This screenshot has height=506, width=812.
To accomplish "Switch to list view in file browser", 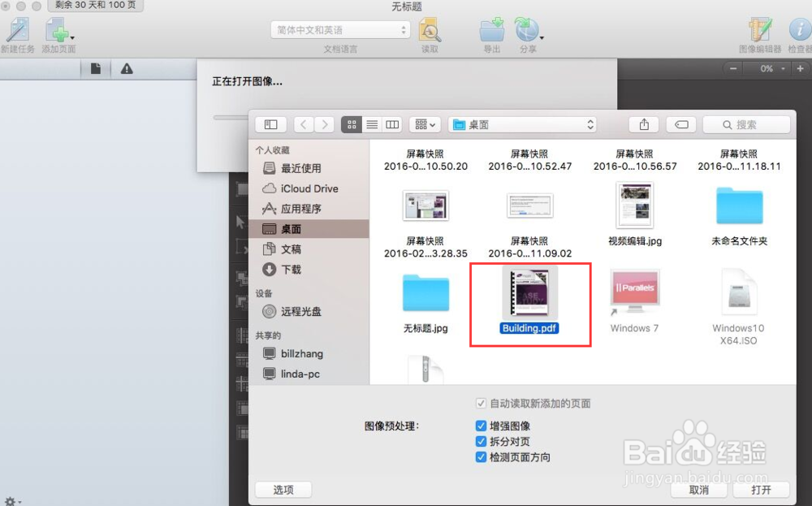I will click(372, 123).
